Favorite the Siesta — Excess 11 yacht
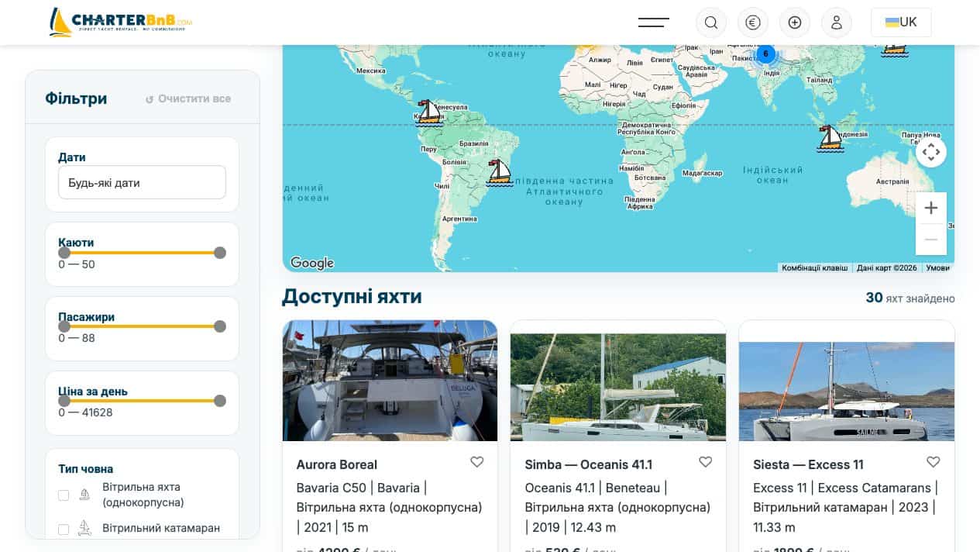Viewport: 980px width, 552px height. pyautogui.click(x=934, y=462)
